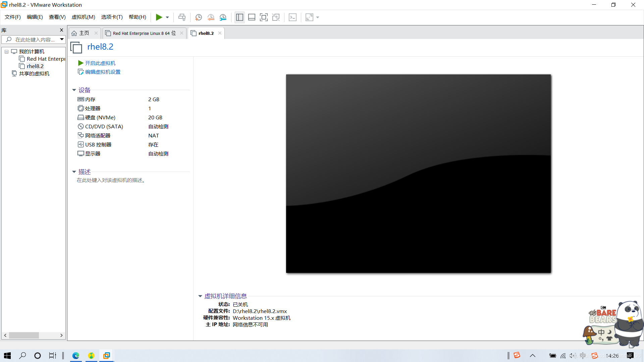The width and height of the screenshot is (644, 362).
Task: Toggle the thumbnail bar view button
Action: tap(252, 17)
